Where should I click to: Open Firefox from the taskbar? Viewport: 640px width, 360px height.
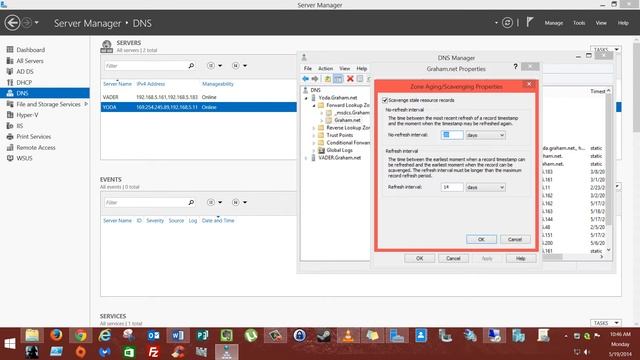[x=56, y=335]
